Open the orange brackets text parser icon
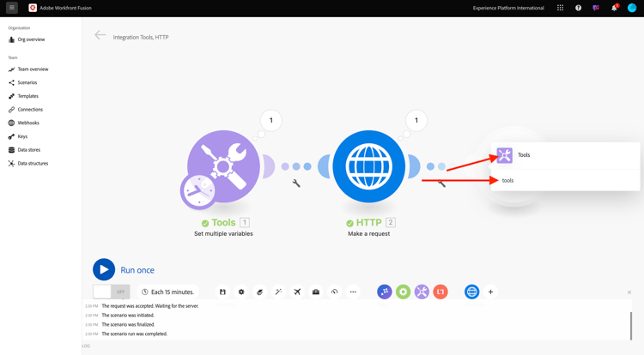This screenshot has height=355, width=644. coord(440,292)
